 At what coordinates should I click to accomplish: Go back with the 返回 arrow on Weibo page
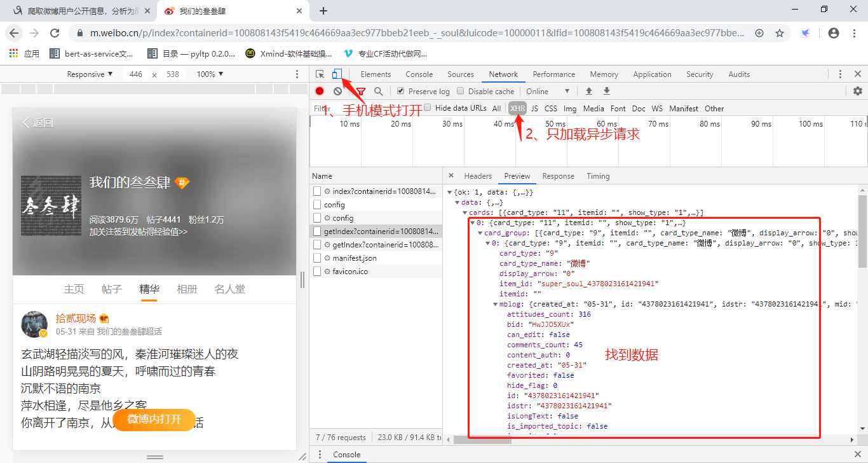[x=37, y=123]
